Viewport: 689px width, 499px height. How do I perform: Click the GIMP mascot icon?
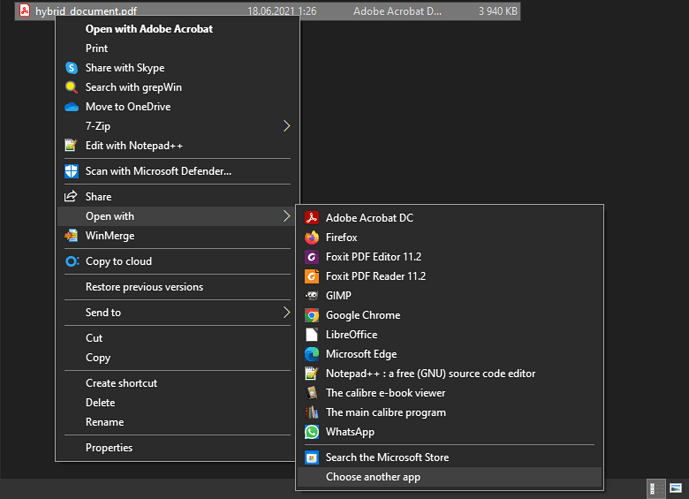[312, 296]
